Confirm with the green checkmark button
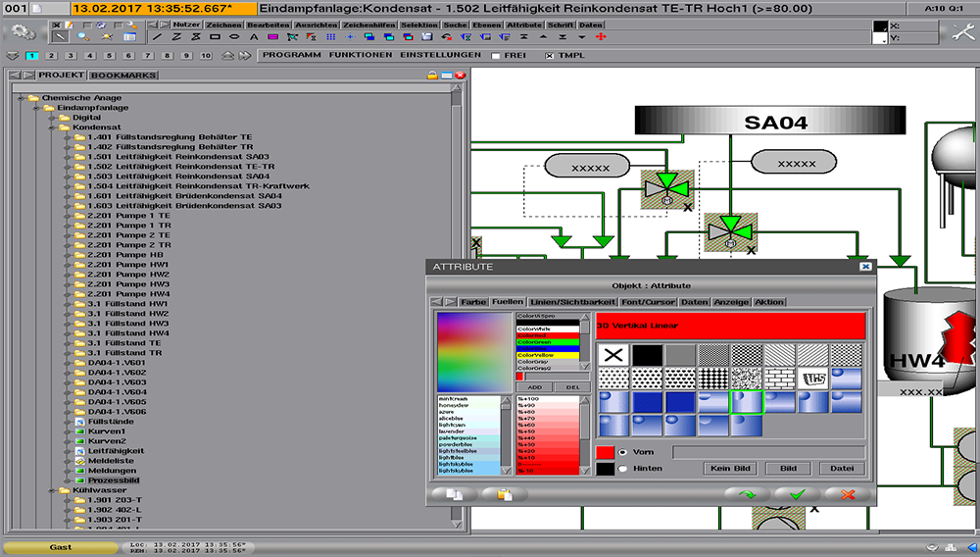This screenshot has height=557, width=980. pyautogui.click(x=797, y=494)
